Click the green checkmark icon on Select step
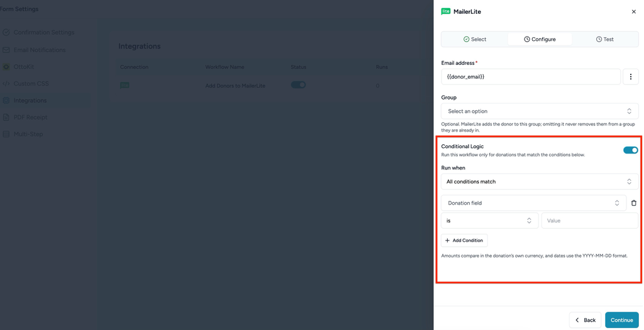Viewport: 644px width, 330px height. (466, 39)
